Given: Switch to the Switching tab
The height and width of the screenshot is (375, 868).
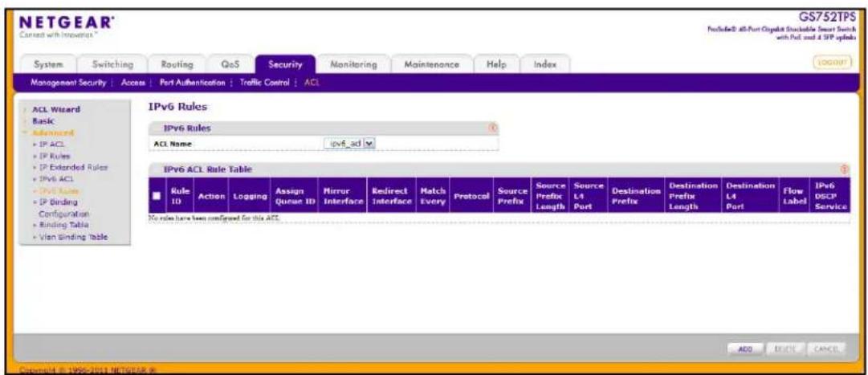Looking at the screenshot, I should 112,64.
